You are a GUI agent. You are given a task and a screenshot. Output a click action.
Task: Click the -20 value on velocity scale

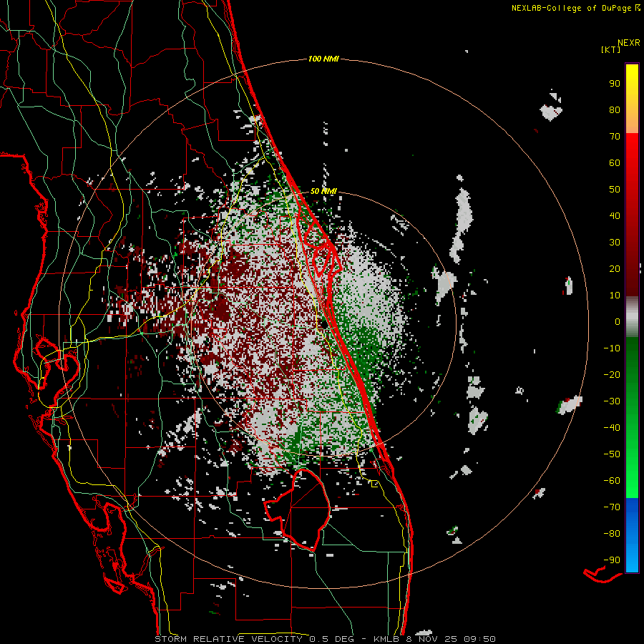click(612, 375)
